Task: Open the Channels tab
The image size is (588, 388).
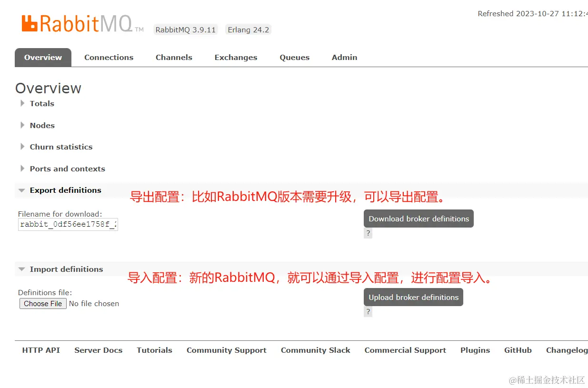Action: [174, 57]
